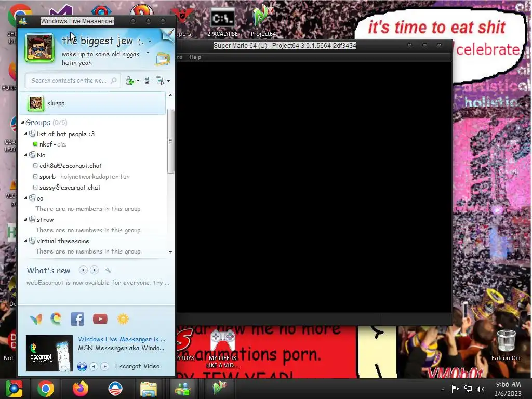
Task: Select contact nkcf
Action: pos(52,144)
